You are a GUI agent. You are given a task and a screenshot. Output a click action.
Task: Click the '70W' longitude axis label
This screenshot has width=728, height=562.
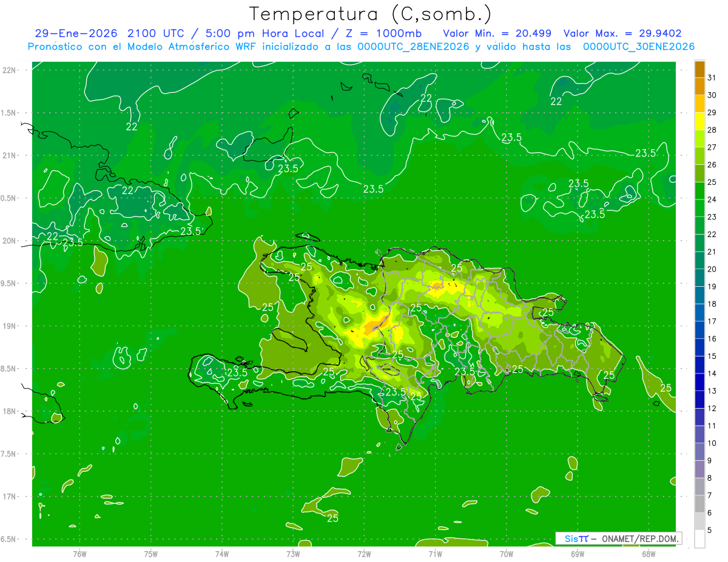click(x=507, y=554)
